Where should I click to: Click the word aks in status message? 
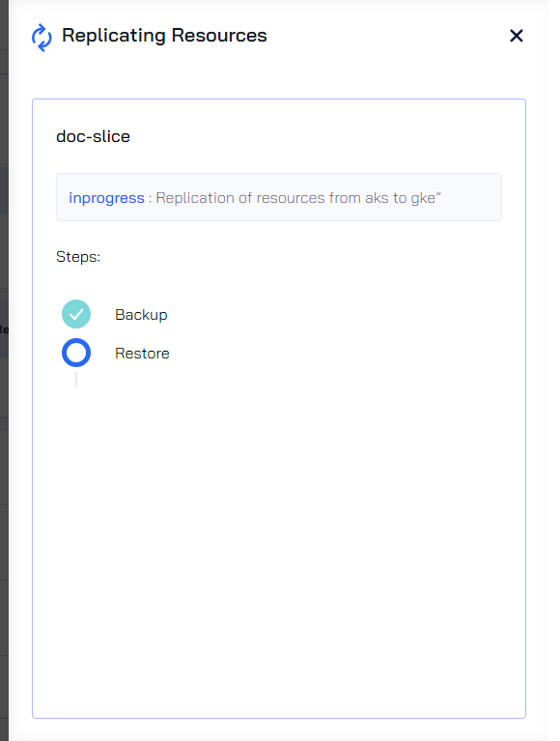tap(377, 197)
